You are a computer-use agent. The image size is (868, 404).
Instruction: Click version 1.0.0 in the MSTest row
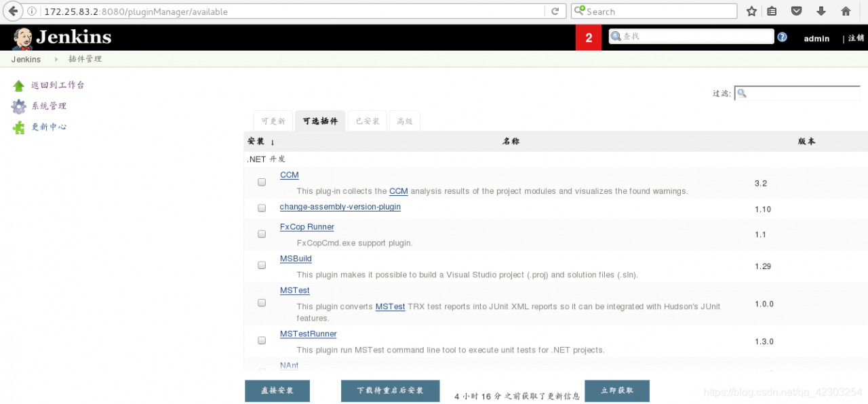click(x=764, y=304)
